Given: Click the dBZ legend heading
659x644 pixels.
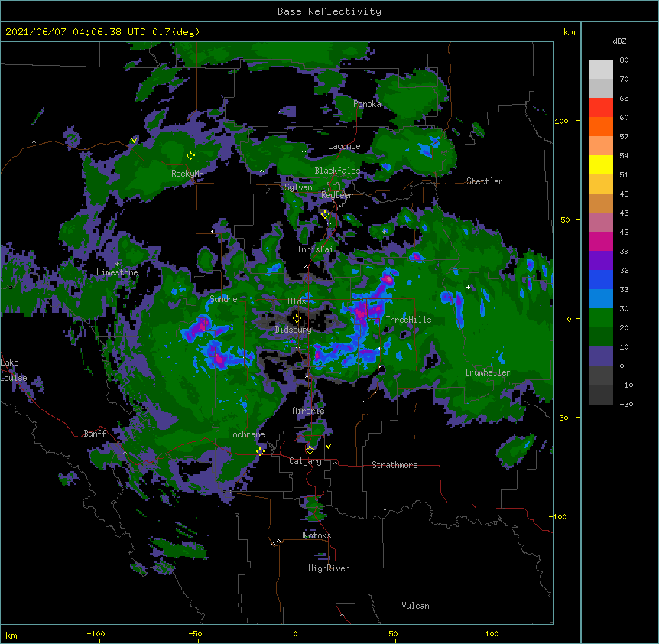Looking at the screenshot, I should click(x=619, y=41).
